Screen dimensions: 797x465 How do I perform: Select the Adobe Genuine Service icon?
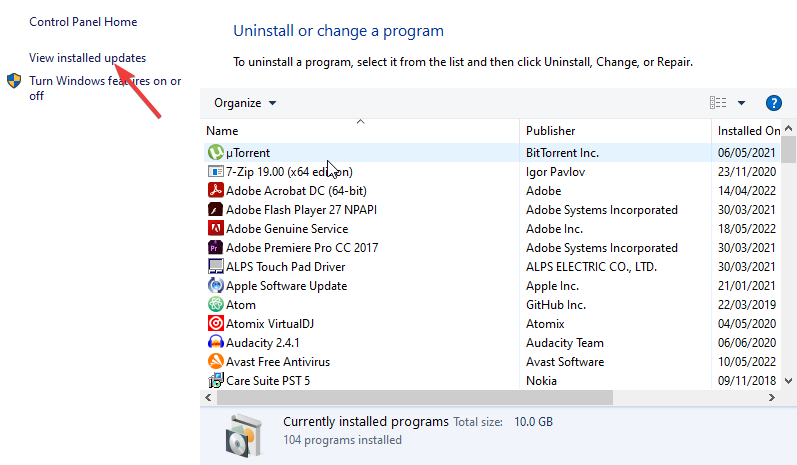(216, 228)
